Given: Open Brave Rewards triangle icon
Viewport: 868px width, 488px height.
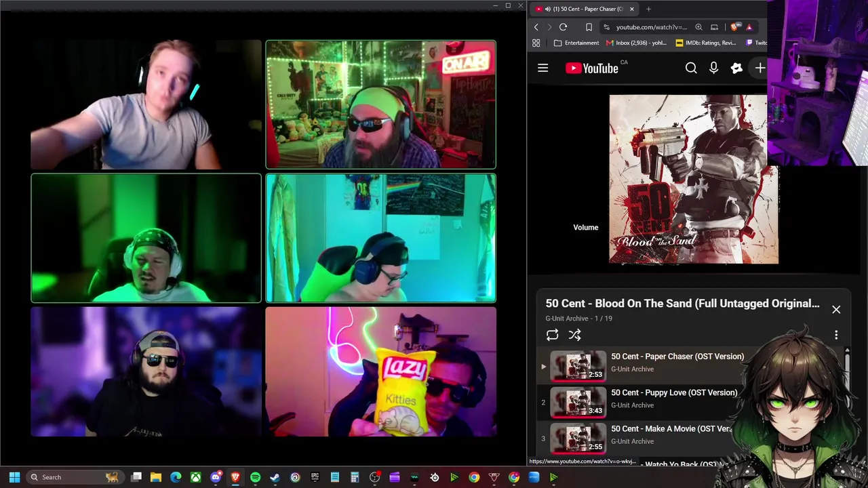Looking at the screenshot, I should click(749, 27).
